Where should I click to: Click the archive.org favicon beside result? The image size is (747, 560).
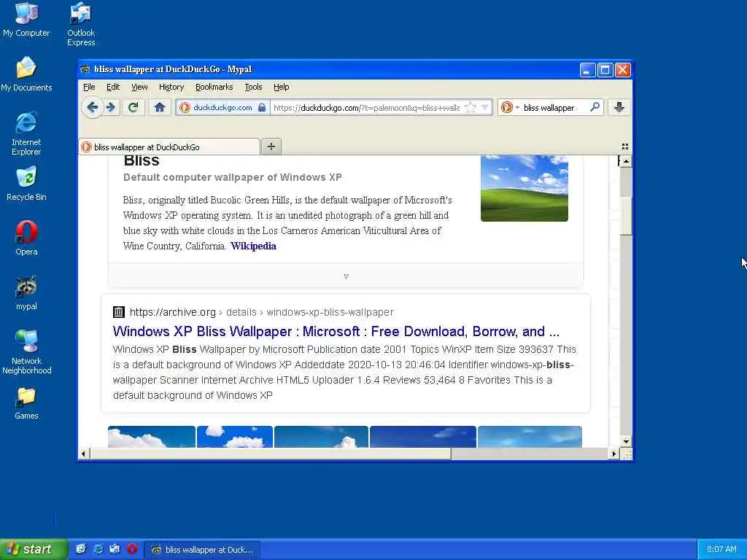(119, 312)
